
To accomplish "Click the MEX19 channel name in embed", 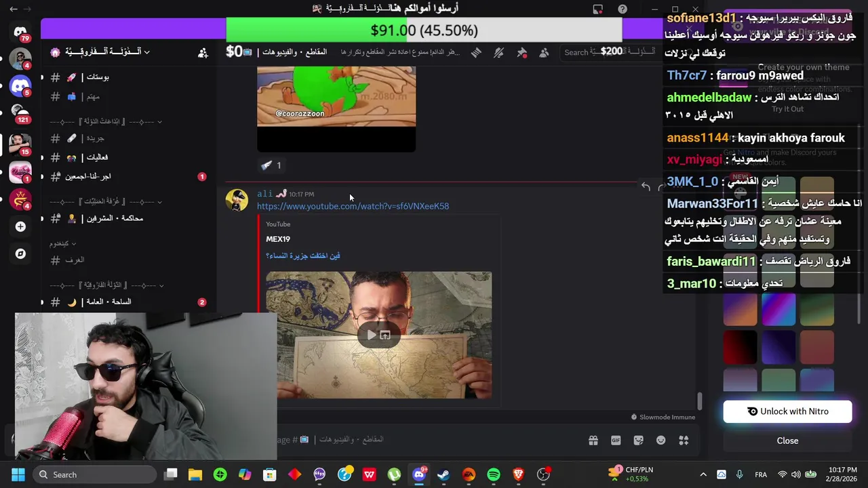I will [x=278, y=239].
